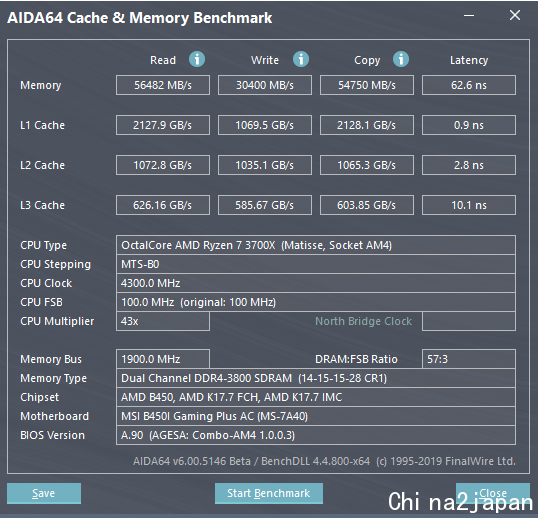This screenshot has height=518, width=538.
Task: Click the Read column header
Action: [x=163, y=60]
